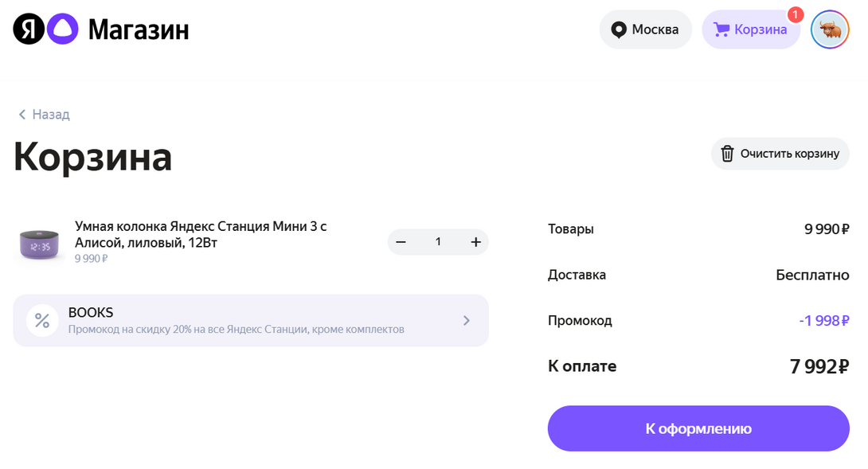This screenshot has height=469, width=868.
Task: Click the black Yandex "Я" logo
Action: [x=29, y=29]
